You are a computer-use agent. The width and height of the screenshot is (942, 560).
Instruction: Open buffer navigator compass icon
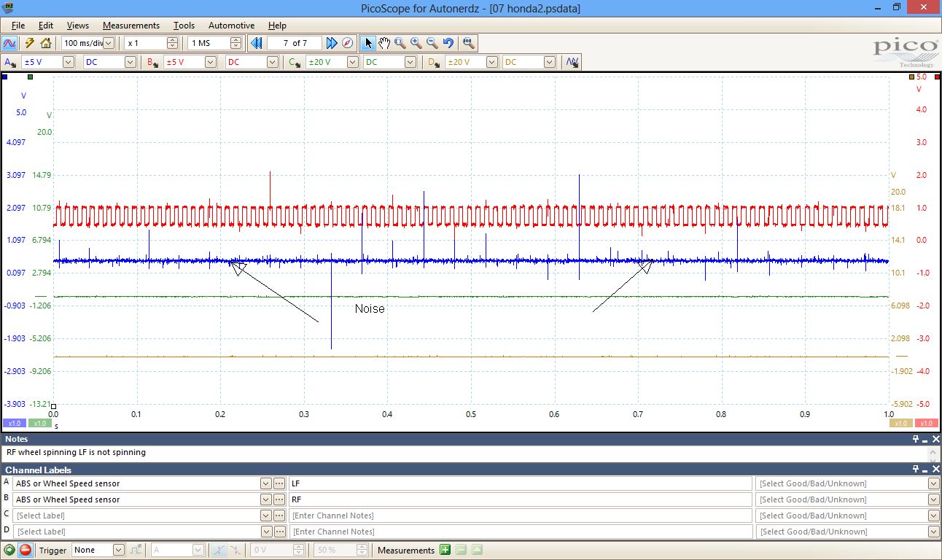[x=348, y=43]
